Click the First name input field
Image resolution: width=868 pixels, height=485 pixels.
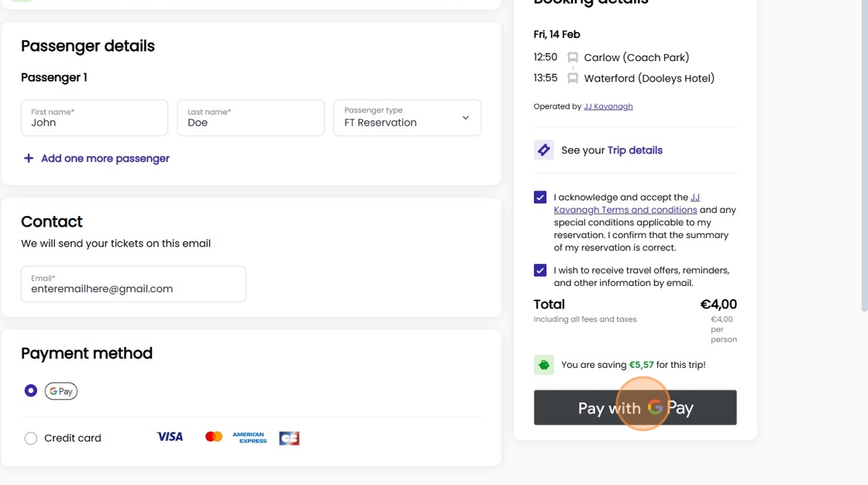pyautogui.click(x=95, y=117)
